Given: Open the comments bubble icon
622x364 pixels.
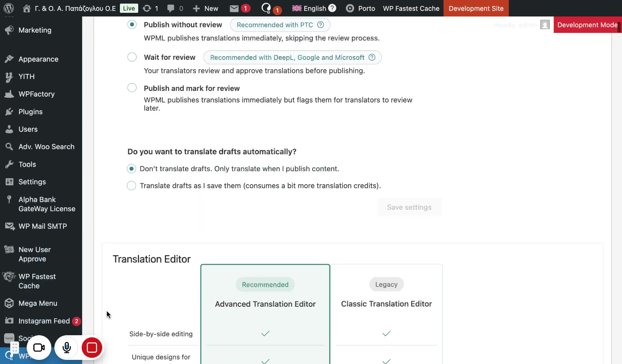Looking at the screenshot, I should (x=171, y=8).
